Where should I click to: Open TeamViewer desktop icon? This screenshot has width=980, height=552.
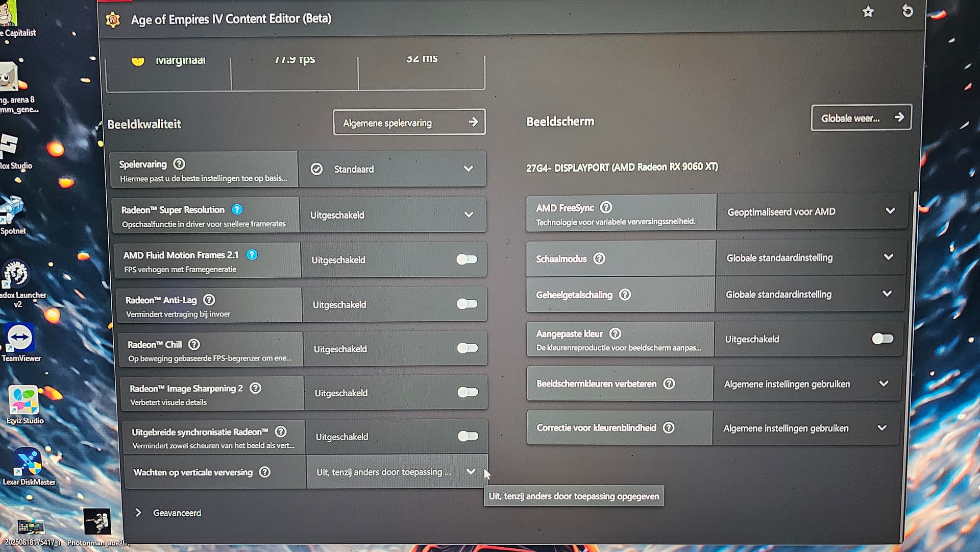[20, 342]
